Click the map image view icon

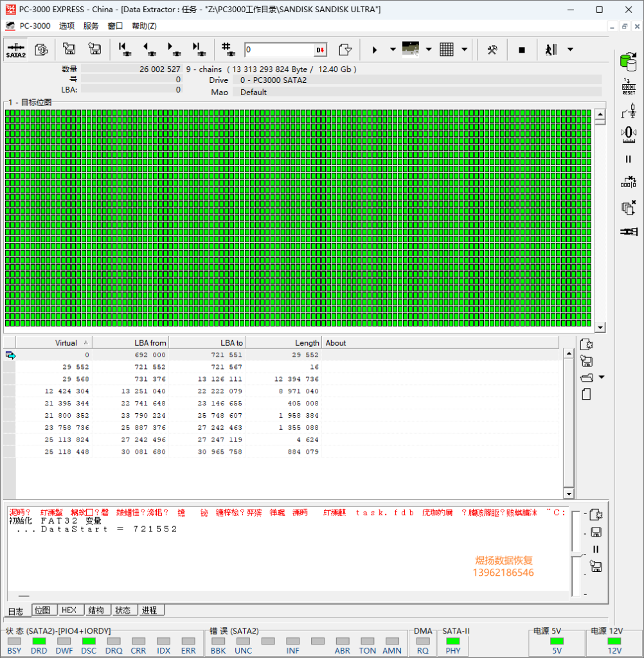(x=411, y=49)
